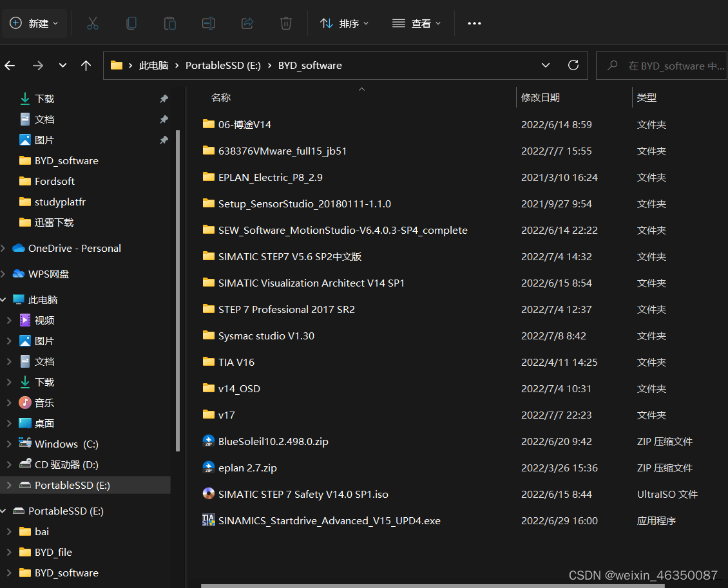
Task: Select Fordsoft in quick access
Action: [55, 181]
